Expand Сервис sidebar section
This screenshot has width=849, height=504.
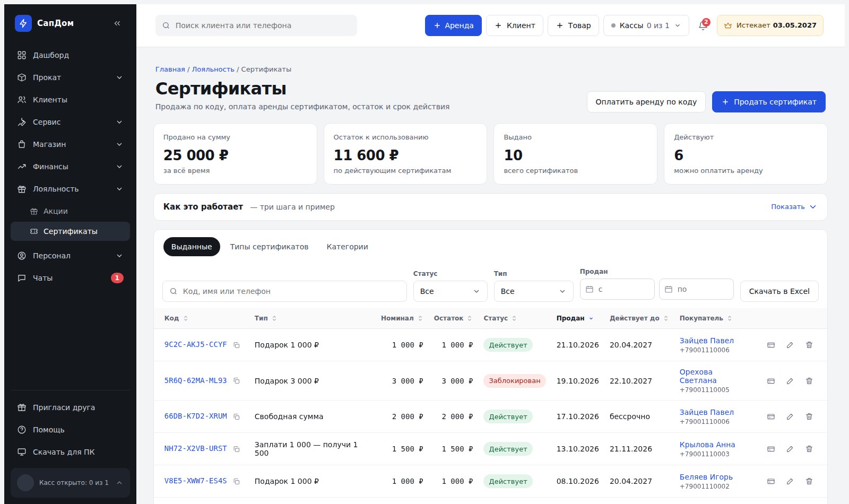point(70,122)
